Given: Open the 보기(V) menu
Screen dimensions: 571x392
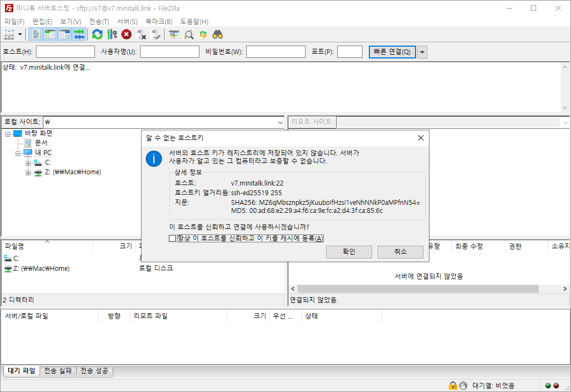Looking at the screenshot, I should [x=71, y=21].
